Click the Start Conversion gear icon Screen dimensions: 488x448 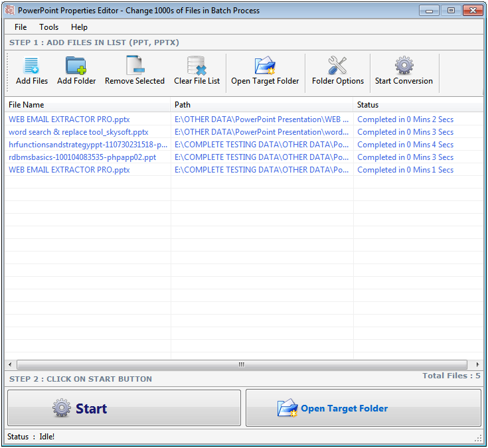click(404, 65)
